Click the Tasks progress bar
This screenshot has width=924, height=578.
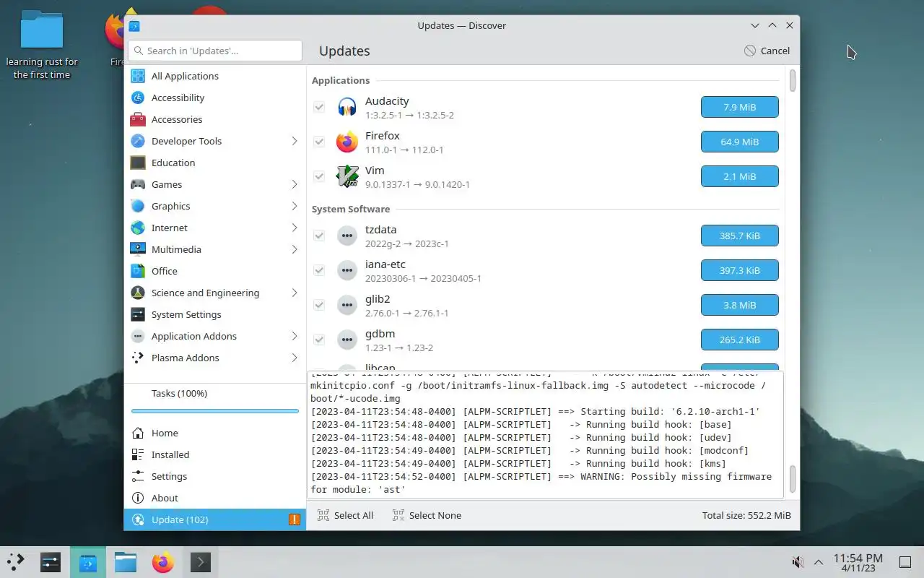[215, 411]
